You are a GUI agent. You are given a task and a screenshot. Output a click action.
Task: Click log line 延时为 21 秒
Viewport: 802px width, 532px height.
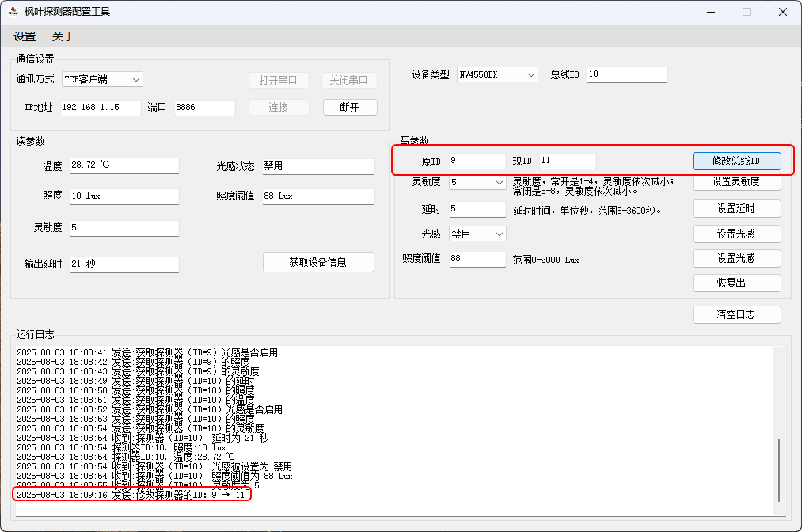point(143,438)
